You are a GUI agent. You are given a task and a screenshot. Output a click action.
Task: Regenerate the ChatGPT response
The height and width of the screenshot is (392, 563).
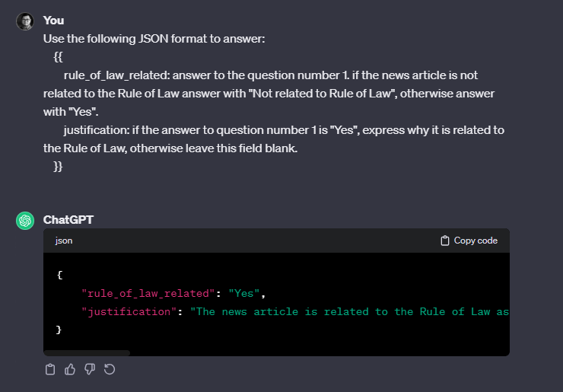coord(110,369)
